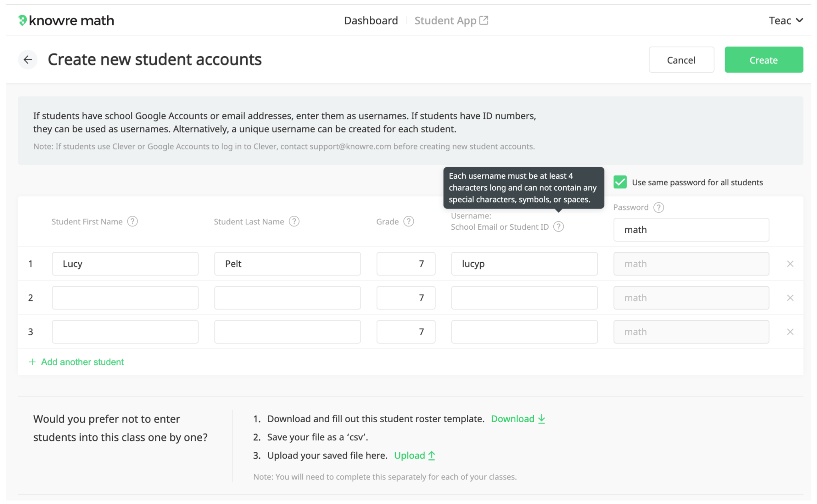Remove student row 1 with the X icon
Viewport: 817px width, 504px height.
[x=790, y=264]
